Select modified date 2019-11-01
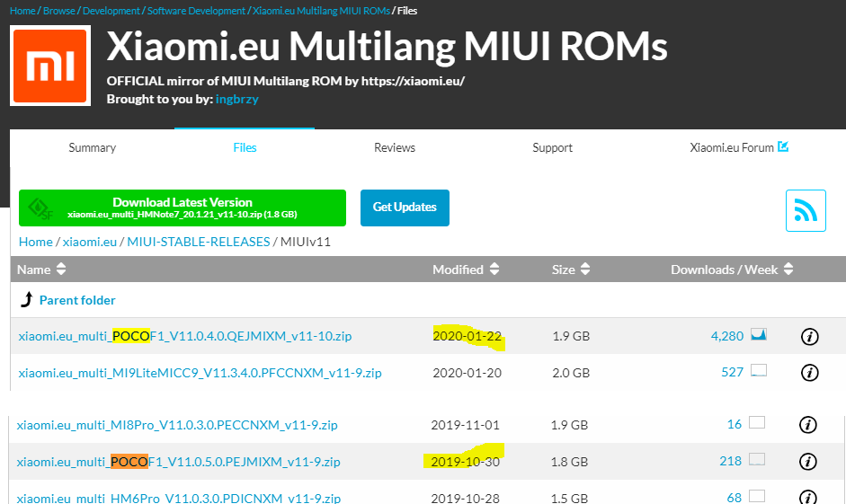This screenshot has width=846, height=504. pos(465,425)
